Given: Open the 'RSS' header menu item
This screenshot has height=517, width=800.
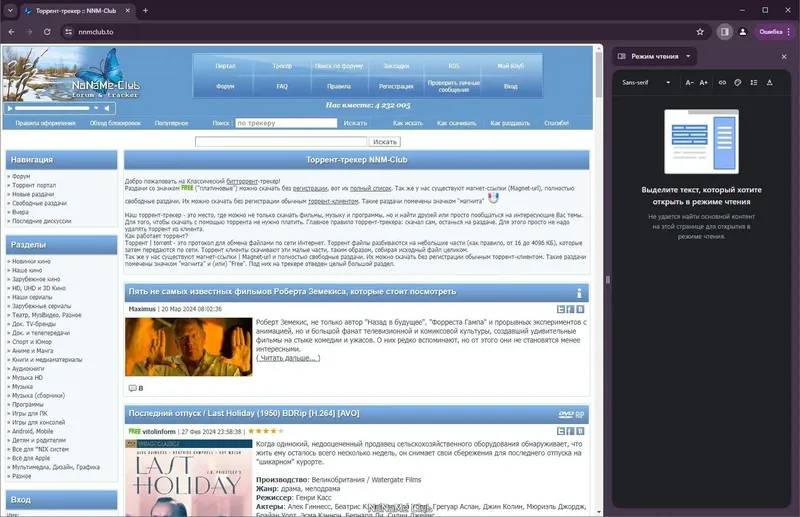Looking at the screenshot, I should tap(454, 66).
